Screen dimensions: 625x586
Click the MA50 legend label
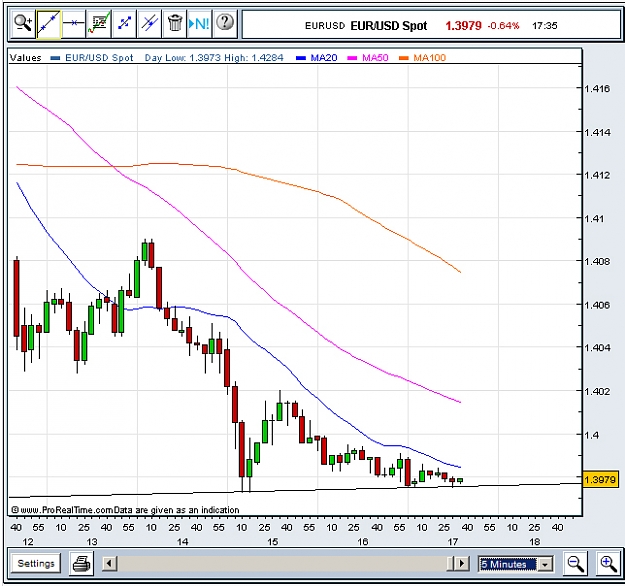click(375, 58)
